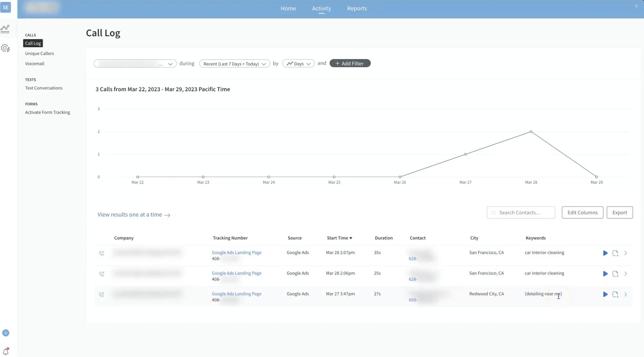Open Text Conversations in the sidebar
The height and width of the screenshot is (357, 644).
pyautogui.click(x=44, y=88)
